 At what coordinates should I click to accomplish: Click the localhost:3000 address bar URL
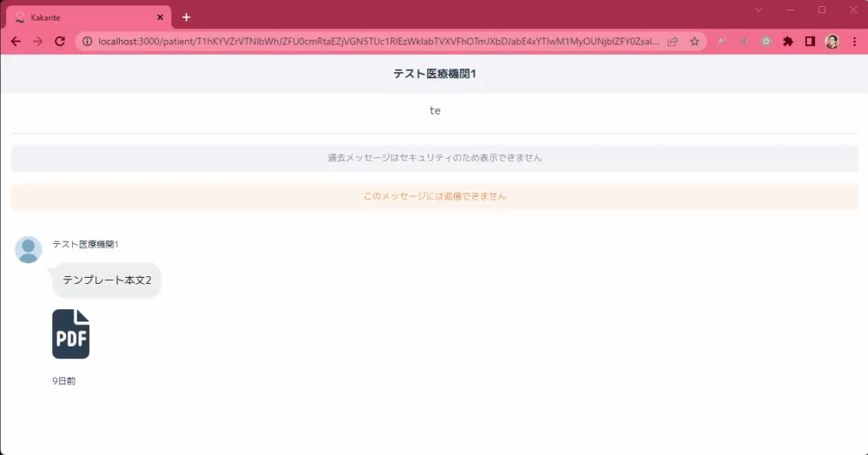pos(378,42)
